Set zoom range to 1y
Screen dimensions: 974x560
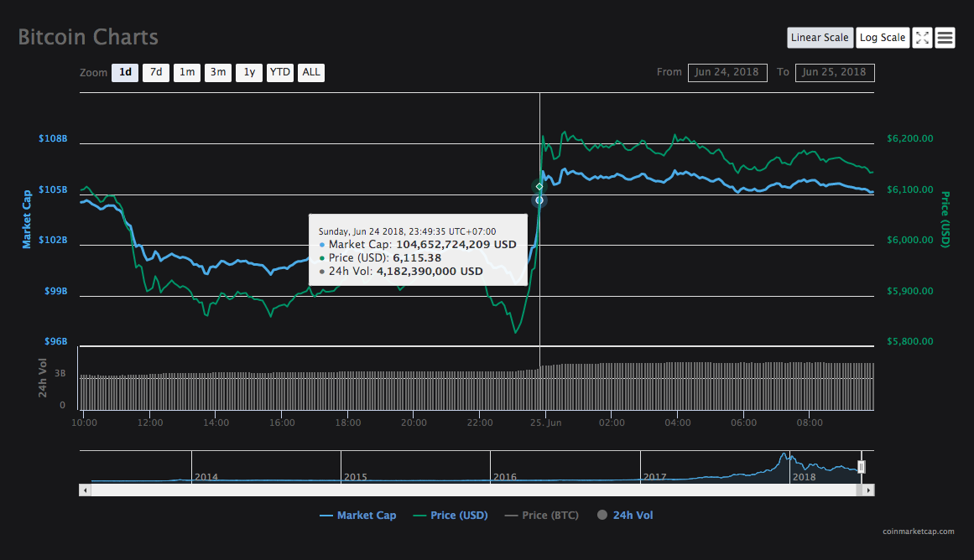pyautogui.click(x=249, y=73)
